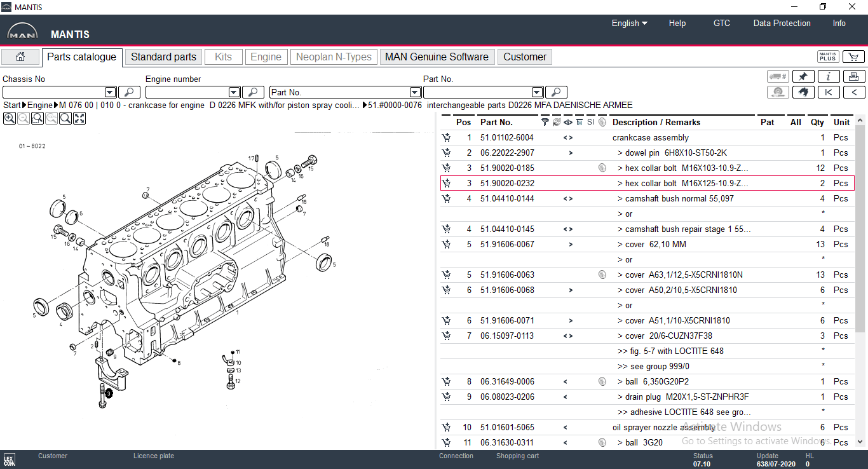Add crankcase assembly 51.01102-6004 to cart
The width and height of the screenshot is (868, 469).
(446, 138)
